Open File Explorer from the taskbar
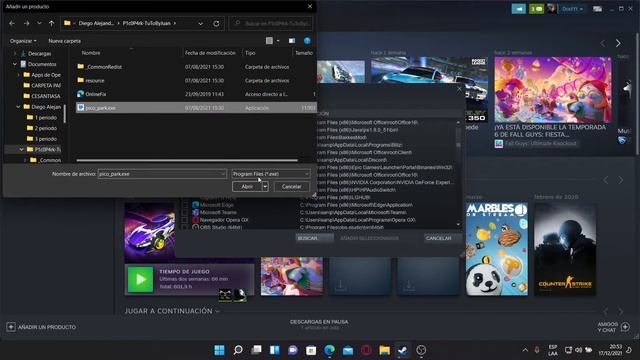The image size is (640, 360). (384, 350)
